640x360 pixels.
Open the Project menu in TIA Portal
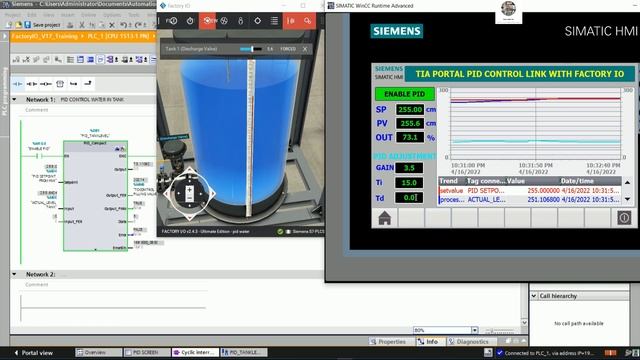coord(13,15)
